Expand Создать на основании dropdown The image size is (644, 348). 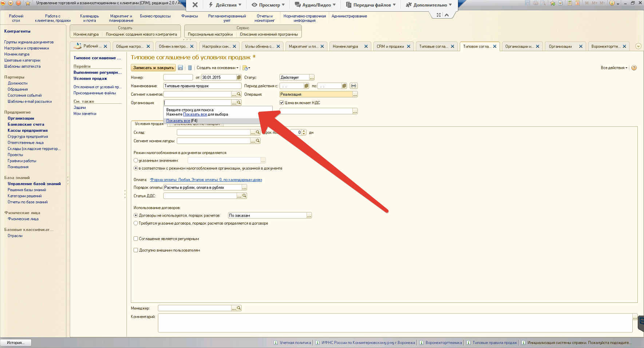[x=217, y=68]
